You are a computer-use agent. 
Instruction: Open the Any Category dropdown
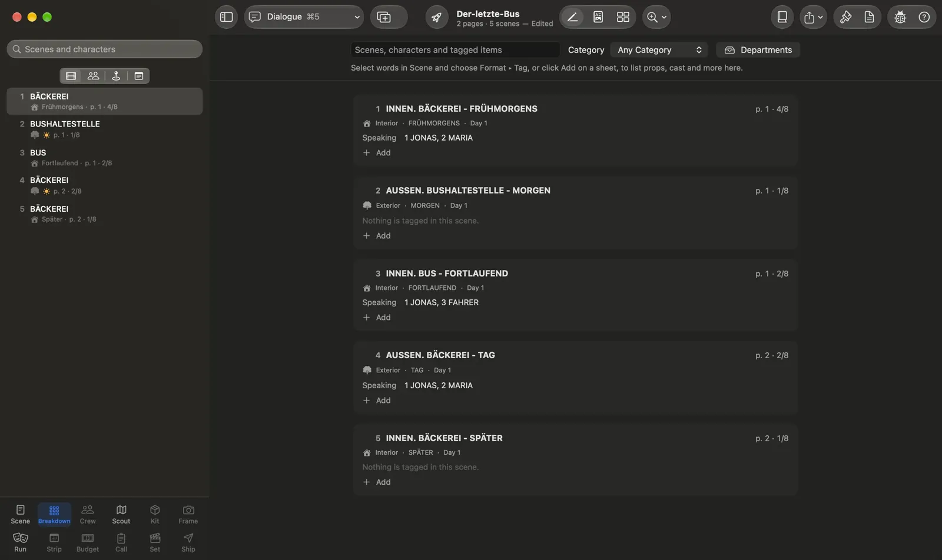tap(659, 50)
